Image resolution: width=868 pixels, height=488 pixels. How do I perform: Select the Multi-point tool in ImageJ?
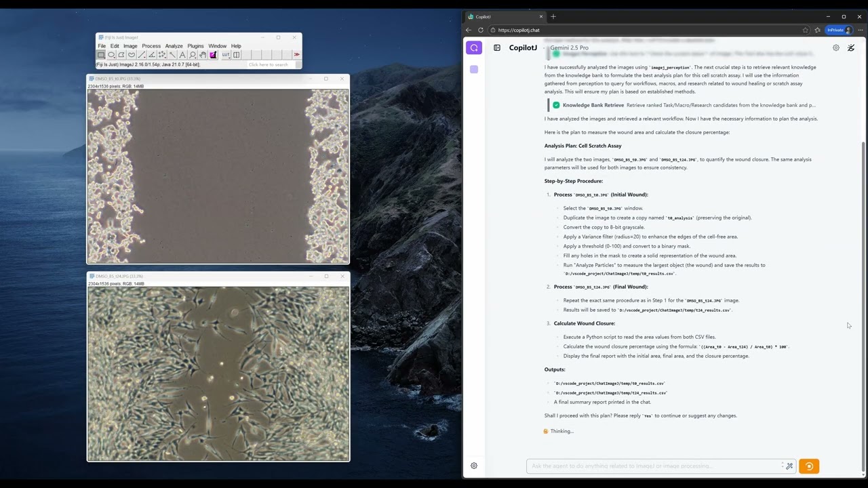pos(162,55)
